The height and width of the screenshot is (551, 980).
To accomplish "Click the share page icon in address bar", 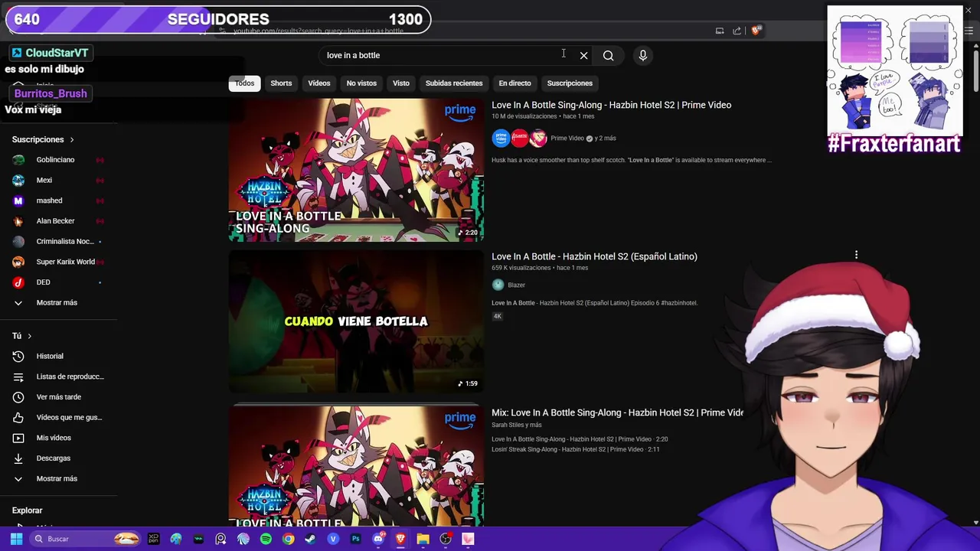I will [737, 31].
